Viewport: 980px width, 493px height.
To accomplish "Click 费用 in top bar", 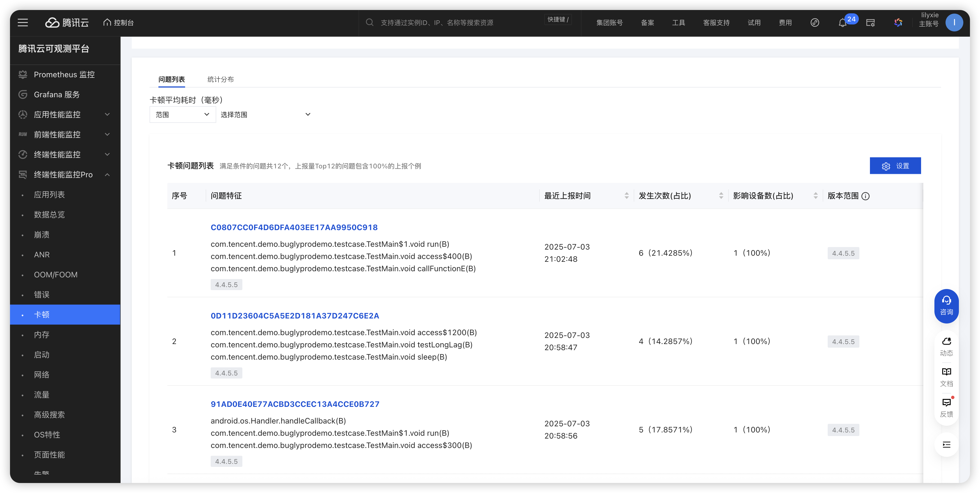I will 785,23.
